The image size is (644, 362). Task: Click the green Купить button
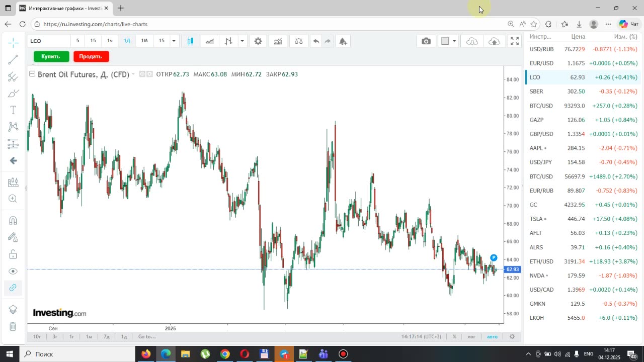[x=51, y=56]
